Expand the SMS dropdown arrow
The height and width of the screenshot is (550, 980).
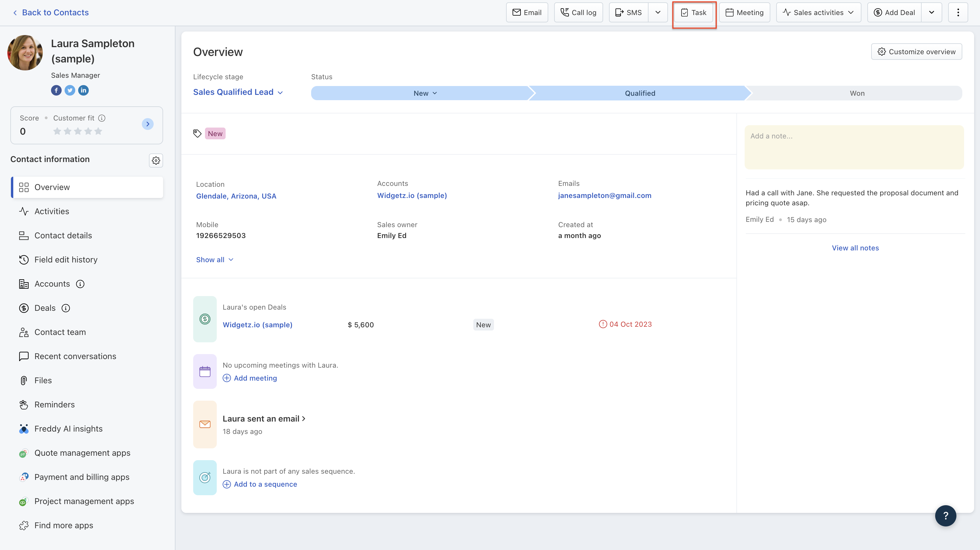[658, 13]
